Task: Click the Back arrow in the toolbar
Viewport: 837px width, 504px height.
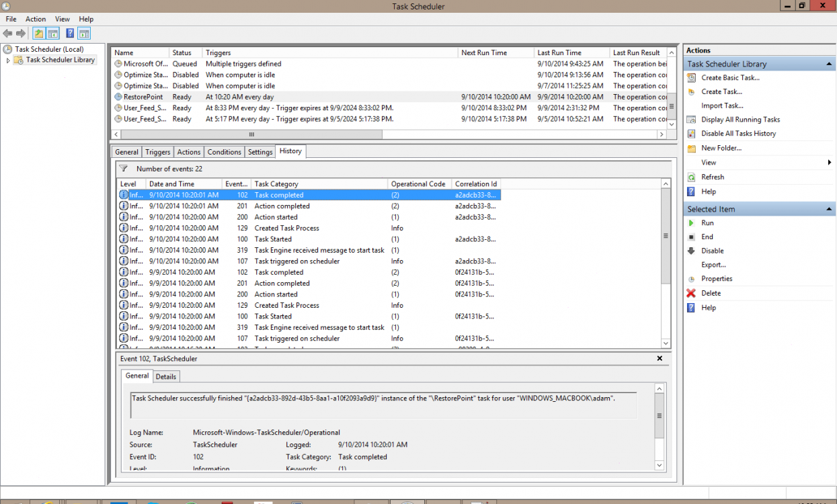Action: click(7, 34)
